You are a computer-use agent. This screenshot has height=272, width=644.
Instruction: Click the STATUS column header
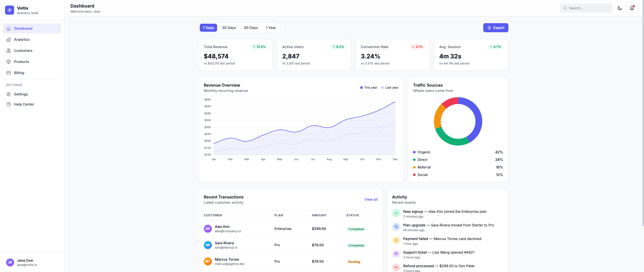(352, 215)
